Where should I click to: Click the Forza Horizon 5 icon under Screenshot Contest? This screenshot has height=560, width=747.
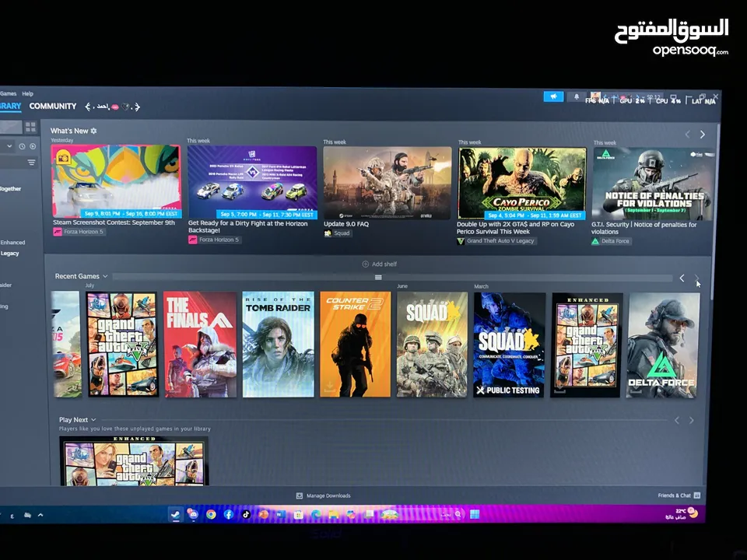(58, 232)
